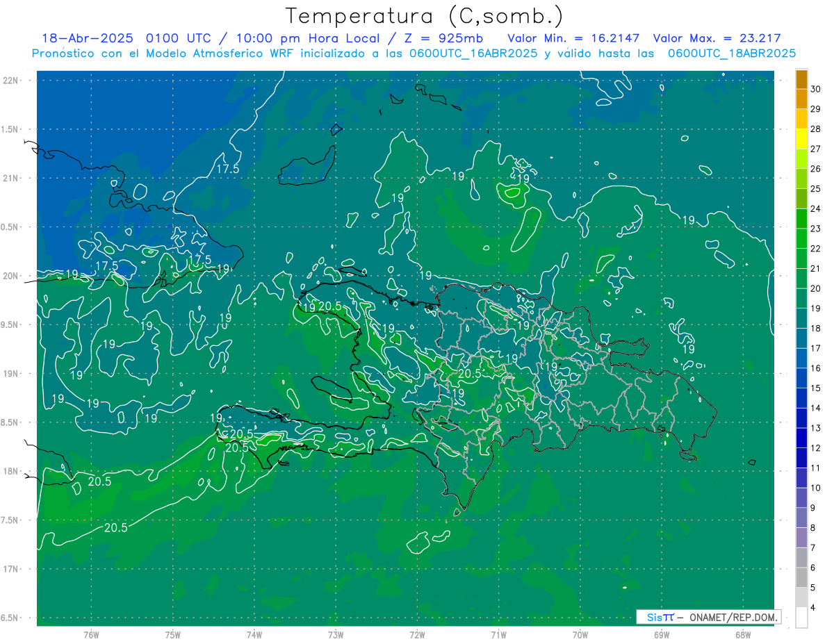Image resolution: width=834 pixels, height=644 pixels.
Task: Click the legend number "23"
Action: click(x=815, y=229)
